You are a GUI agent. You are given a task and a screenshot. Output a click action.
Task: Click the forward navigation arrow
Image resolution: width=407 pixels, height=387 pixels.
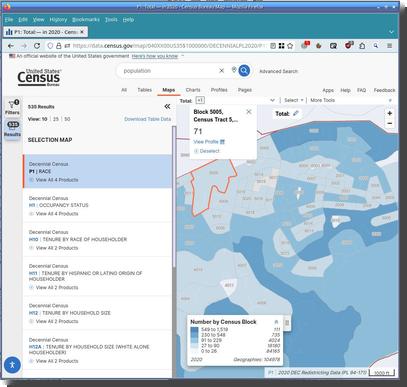pyautogui.click(x=24, y=46)
